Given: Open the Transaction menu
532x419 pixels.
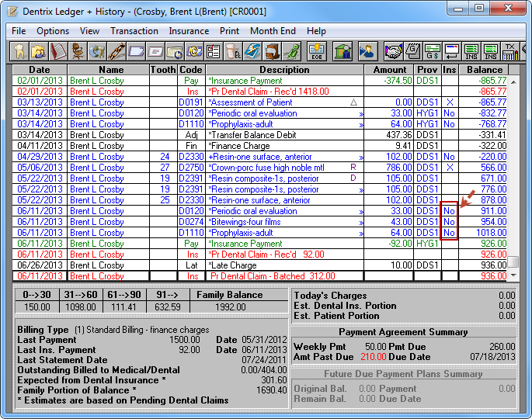Looking at the screenshot, I should [x=134, y=31].
